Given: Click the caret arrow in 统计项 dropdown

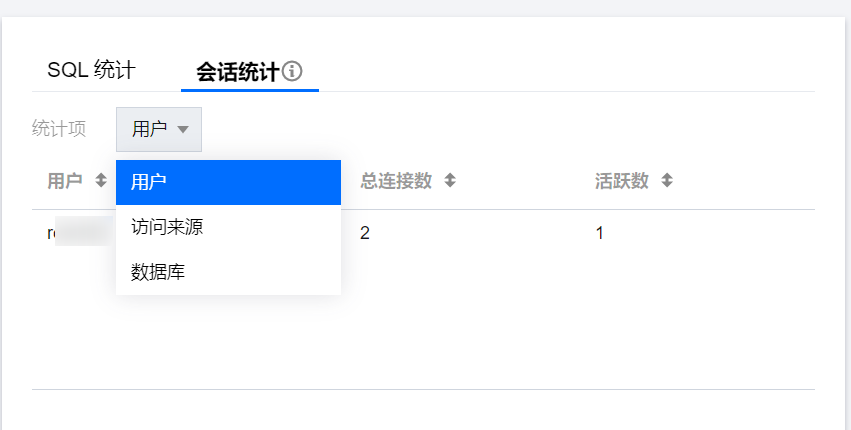Looking at the screenshot, I should pos(183,129).
